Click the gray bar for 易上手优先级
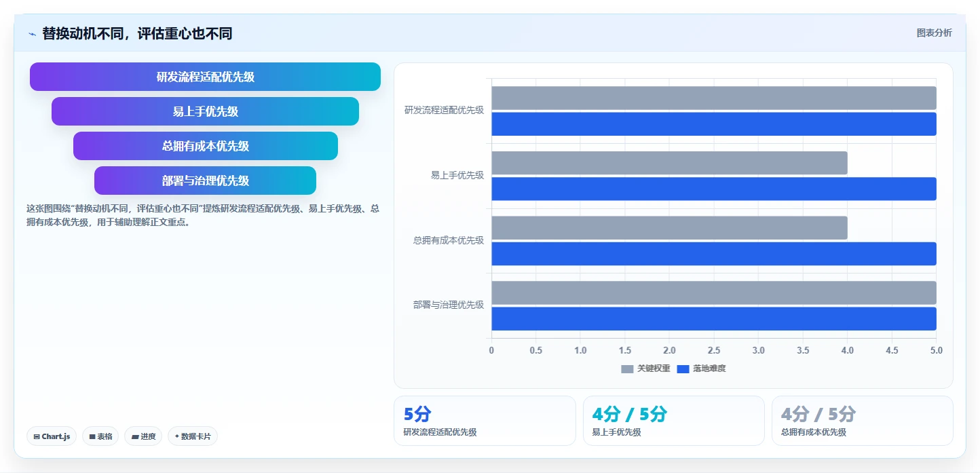980x473 pixels. [669, 163]
